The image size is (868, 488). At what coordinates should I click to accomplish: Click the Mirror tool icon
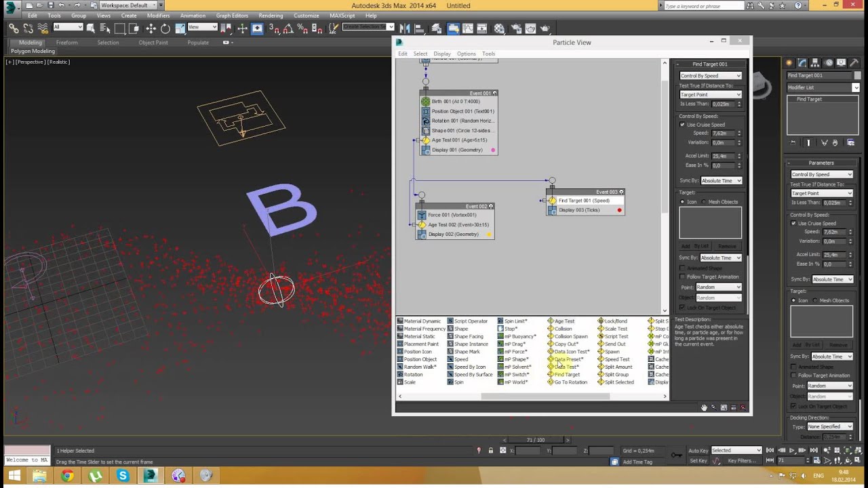point(405,28)
